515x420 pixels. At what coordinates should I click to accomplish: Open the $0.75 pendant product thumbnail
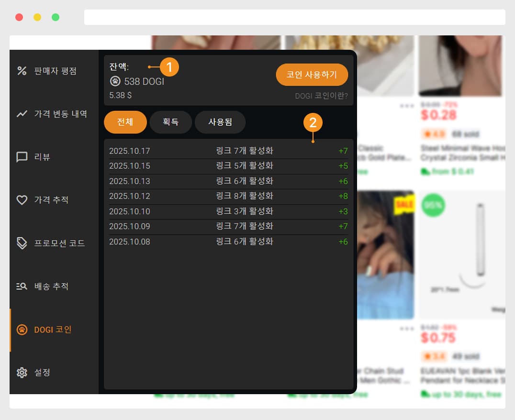[462, 254]
